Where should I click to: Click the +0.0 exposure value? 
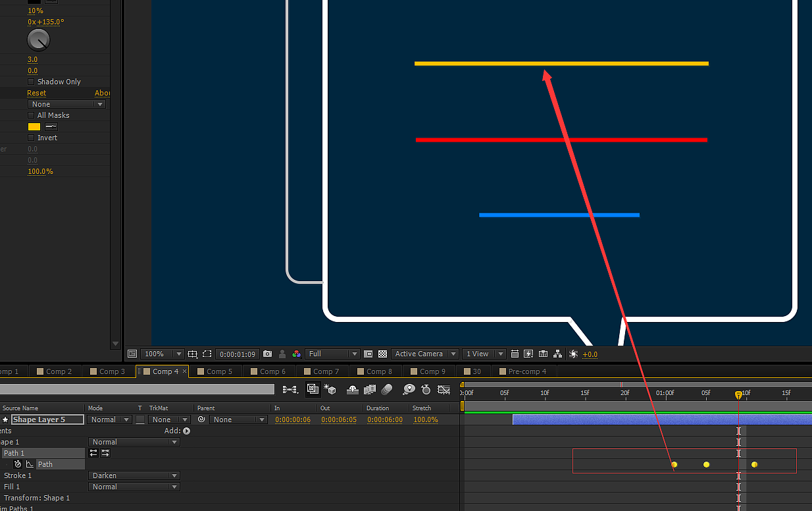click(590, 354)
